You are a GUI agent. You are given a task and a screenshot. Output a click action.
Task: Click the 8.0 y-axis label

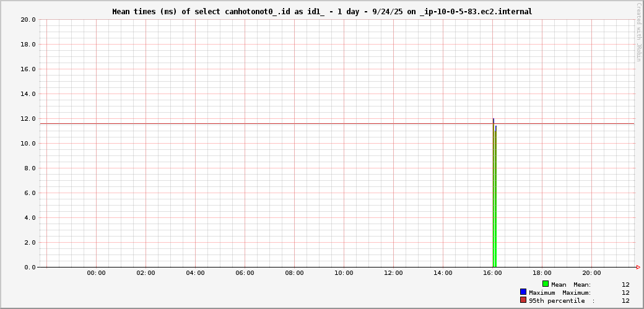(x=30, y=168)
